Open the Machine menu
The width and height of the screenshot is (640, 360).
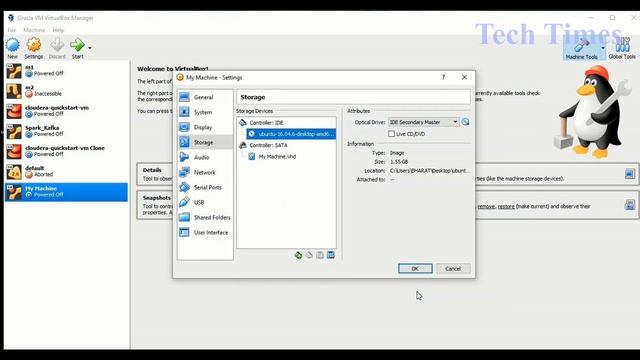pos(34,30)
